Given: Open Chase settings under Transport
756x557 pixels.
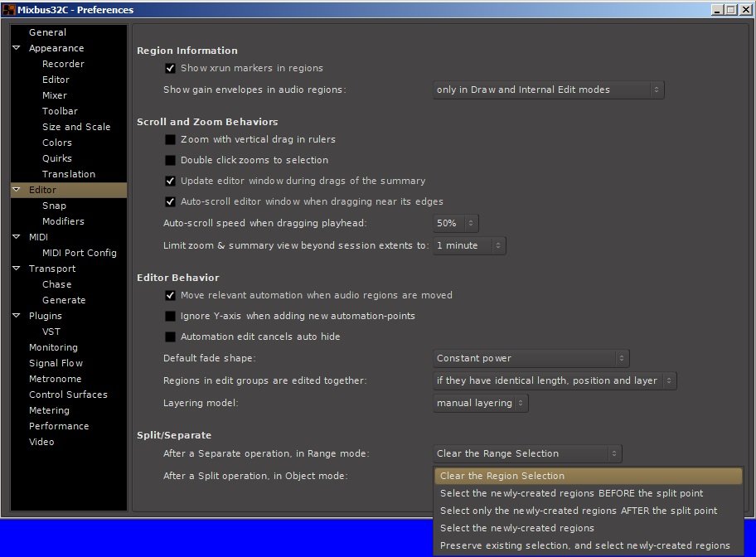Looking at the screenshot, I should tap(56, 284).
